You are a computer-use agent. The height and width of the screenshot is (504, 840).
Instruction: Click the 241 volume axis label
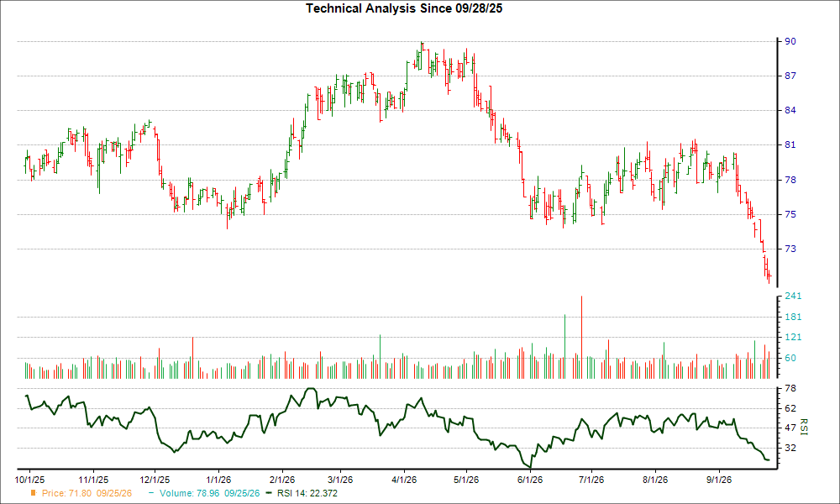(793, 297)
